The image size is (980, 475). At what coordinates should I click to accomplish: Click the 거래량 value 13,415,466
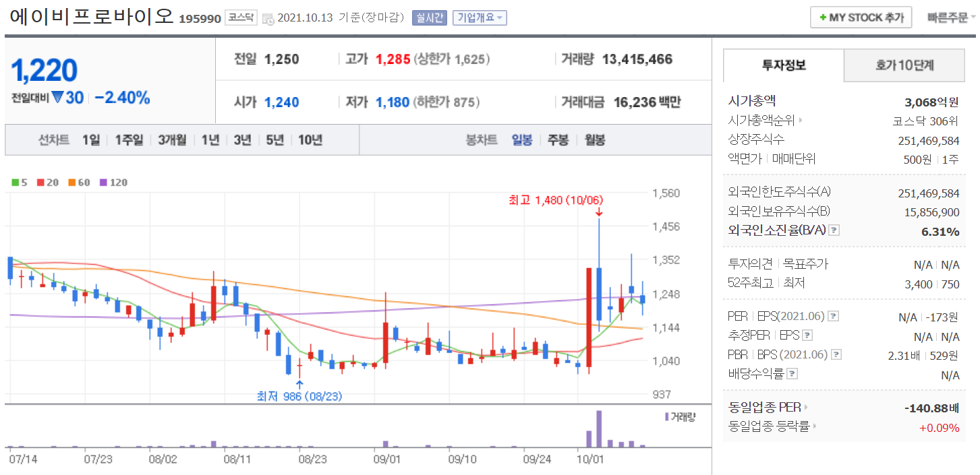637,59
